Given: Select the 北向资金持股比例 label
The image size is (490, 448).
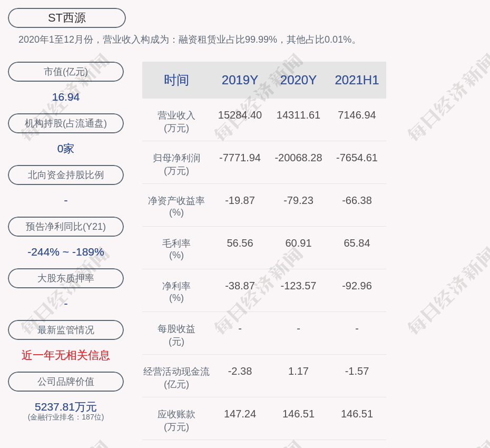Looking at the screenshot, I should point(66,175).
